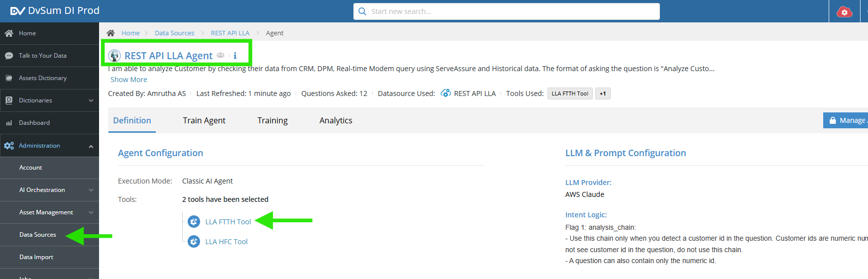Viewport: 868px width, 279px height.
Task: Click 'Agent Configuration' heading
Action: pos(160,153)
